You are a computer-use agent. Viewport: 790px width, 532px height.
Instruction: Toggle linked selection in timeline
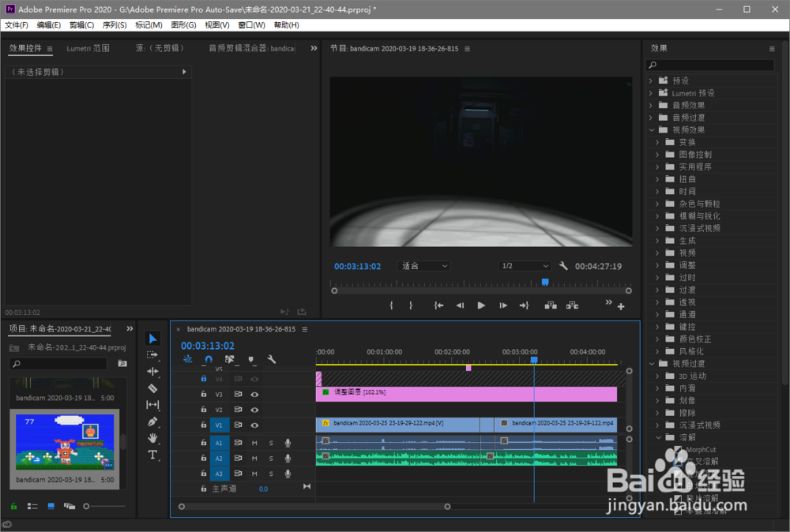pyautogui.click(x=230, y=359)
